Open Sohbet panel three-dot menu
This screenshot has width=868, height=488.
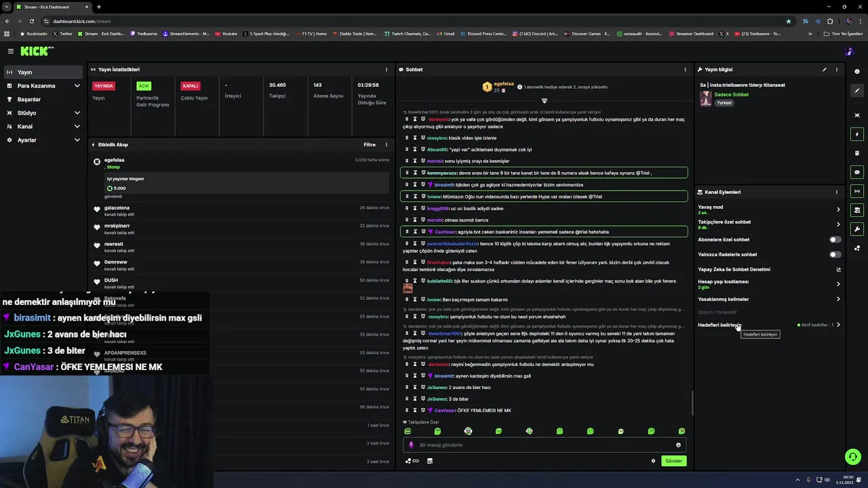coord(685,69)
